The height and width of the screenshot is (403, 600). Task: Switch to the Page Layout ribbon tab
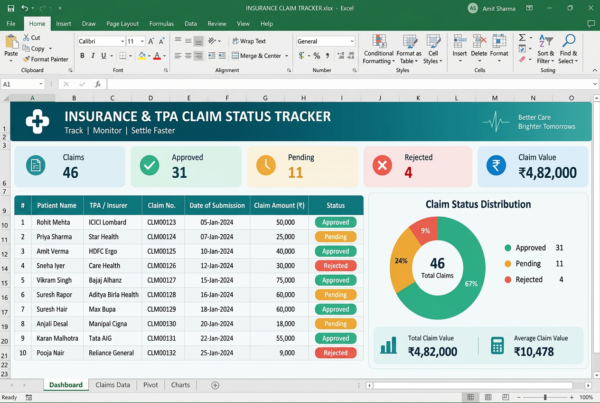point(122,24)
